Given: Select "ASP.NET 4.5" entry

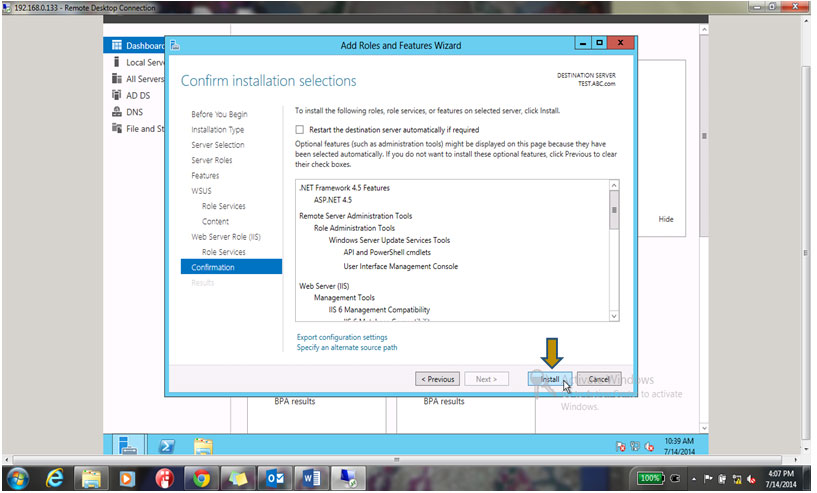Looking at the screenshot, I should click(332, 200).
